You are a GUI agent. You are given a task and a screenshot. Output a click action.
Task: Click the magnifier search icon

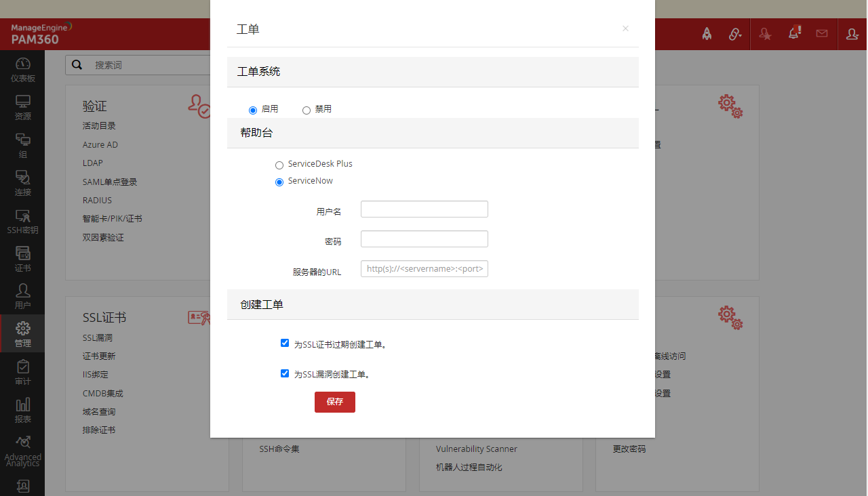[77, 65]
